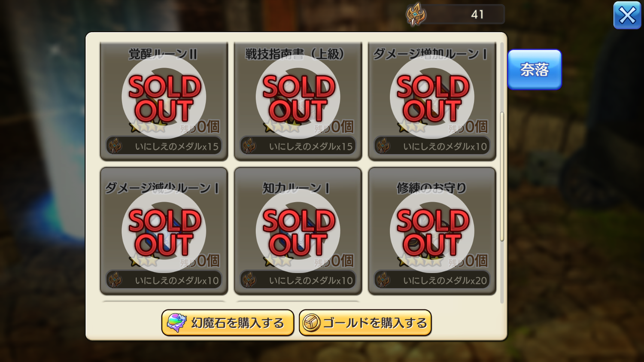
Task: Select the ダメージ増加ルーンI item card
Action: [x=432, y=101]
